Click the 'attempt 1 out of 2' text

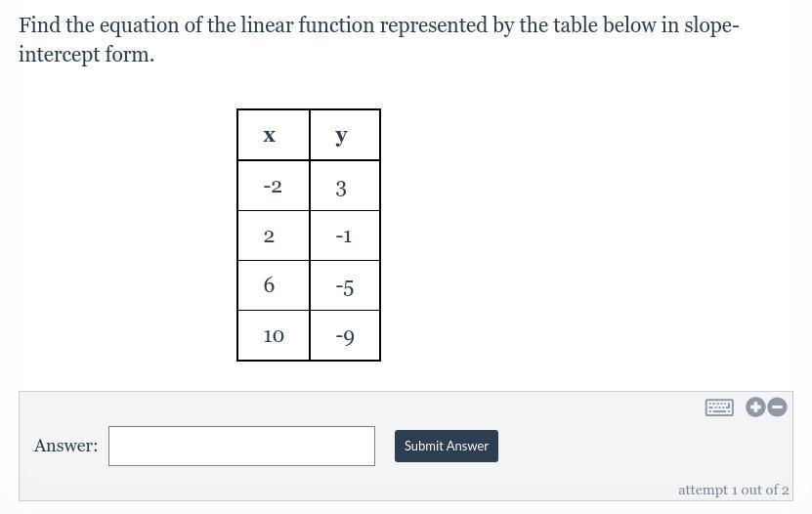coord(733,490)
